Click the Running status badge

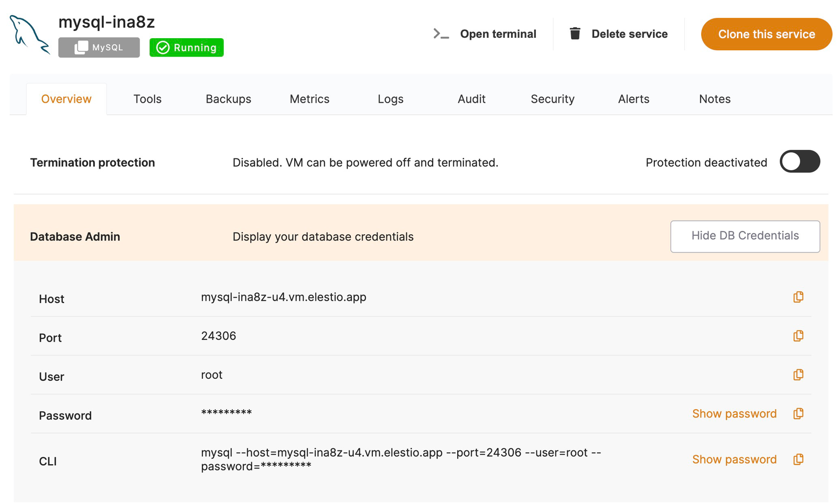click(186, 48)
